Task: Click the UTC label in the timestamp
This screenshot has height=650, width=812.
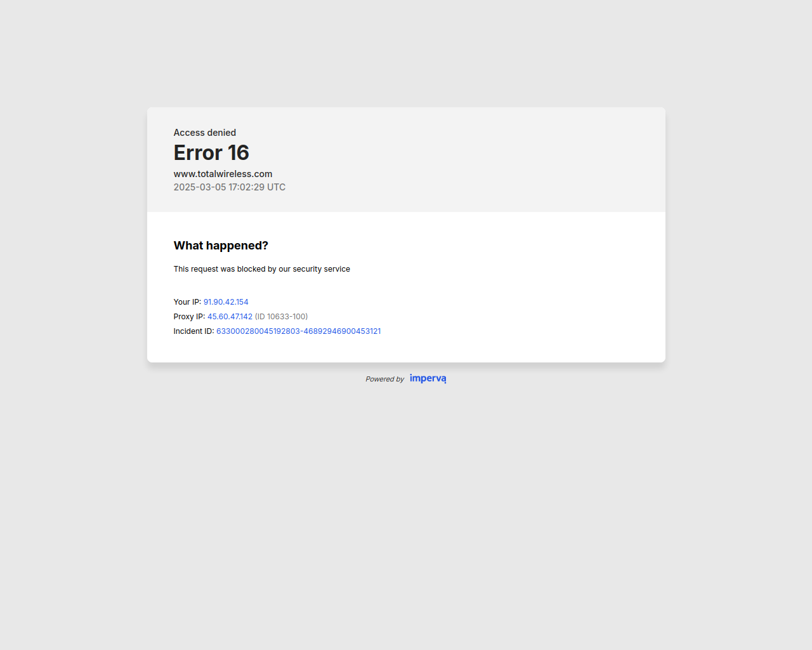Action: pyautogui.click(x=276, y=187)
